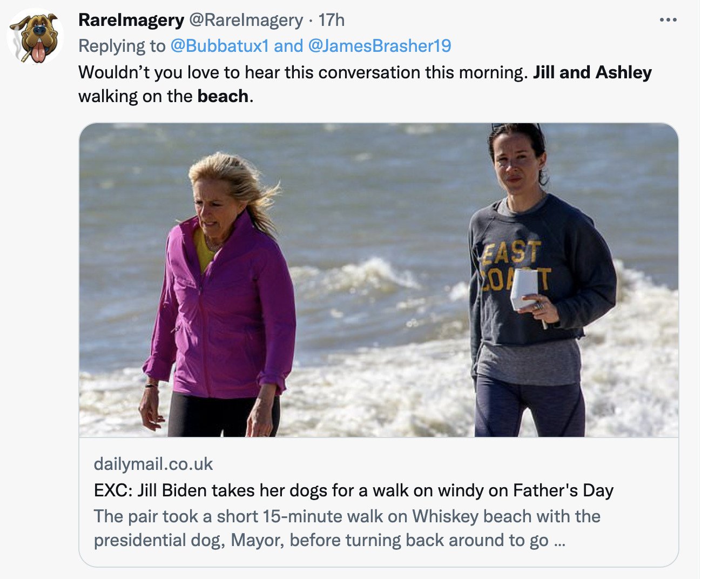Screen dimensions: 728x579
Task: Click the "Replying to" label text
Action: tap(122, 46)
